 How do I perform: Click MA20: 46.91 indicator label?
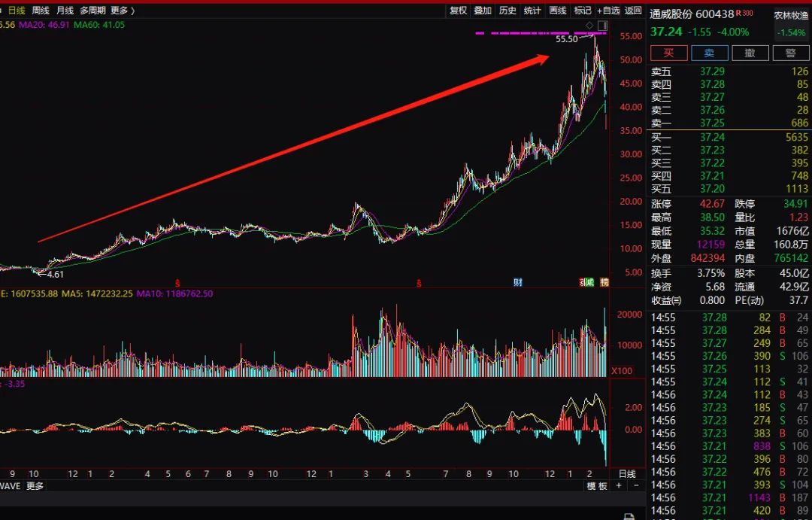[x=44, y=24]
